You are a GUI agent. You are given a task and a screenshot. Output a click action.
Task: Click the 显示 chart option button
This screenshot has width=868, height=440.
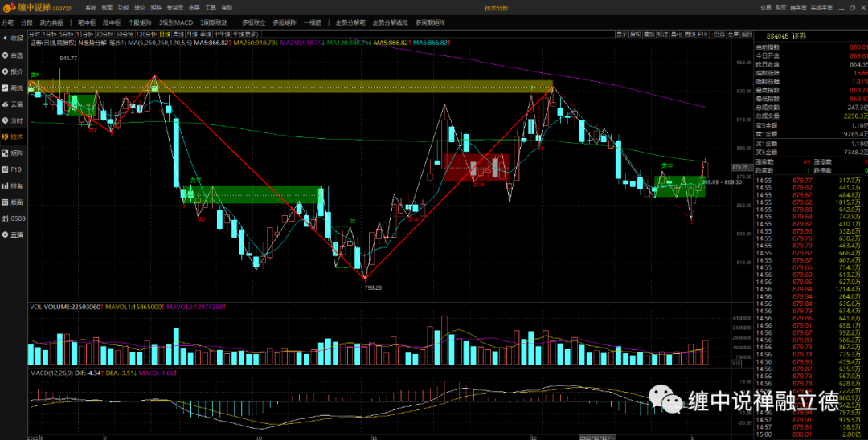coord(622,35)
